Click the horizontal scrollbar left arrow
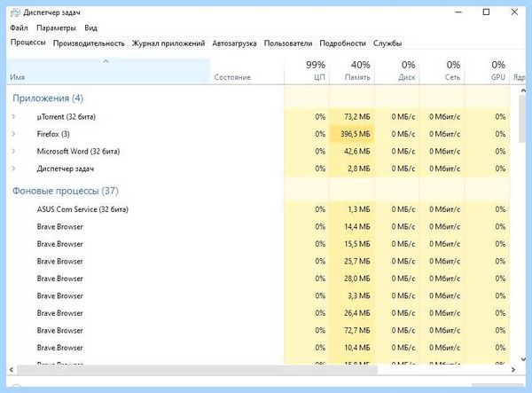Viewport: 532px width, 393px height. [x=12, y=370]
